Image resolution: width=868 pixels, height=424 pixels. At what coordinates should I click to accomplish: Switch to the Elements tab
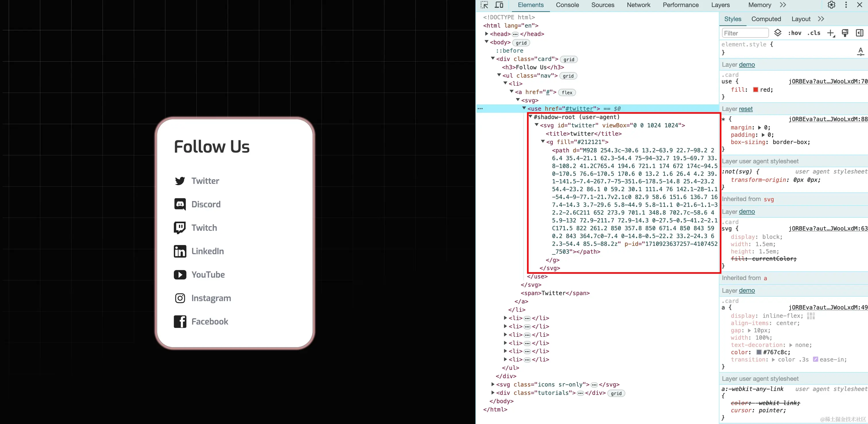coord(530,5)
